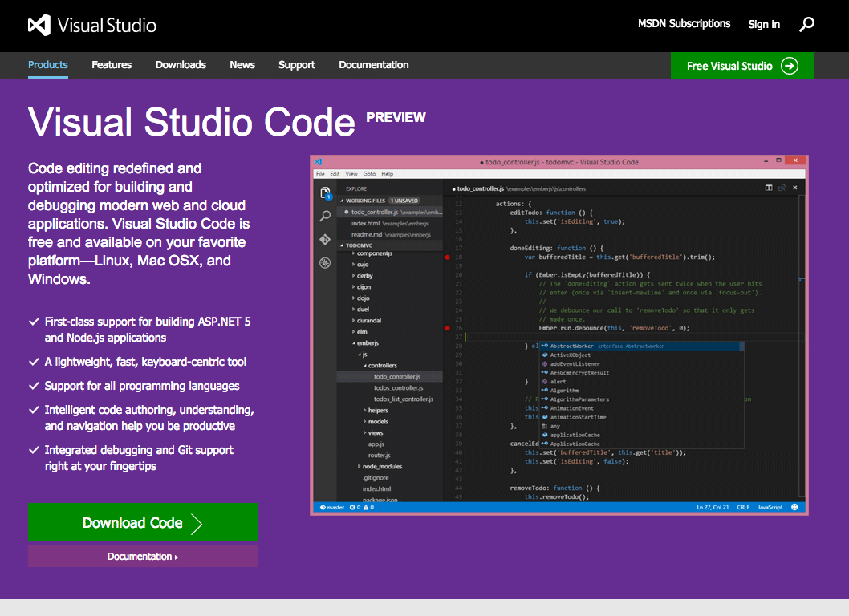
Task: Collapse the Working Files section header
Action: click(x=390, y=201)
